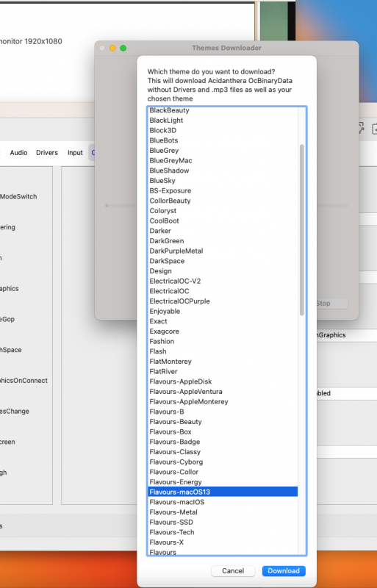377x588 pixels.
Task: Select CollorBeauty theme
Action: pos(223,201)
